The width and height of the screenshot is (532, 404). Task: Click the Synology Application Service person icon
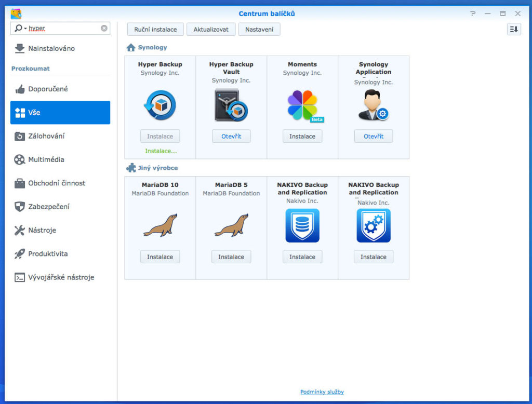[x=373, y=105]
